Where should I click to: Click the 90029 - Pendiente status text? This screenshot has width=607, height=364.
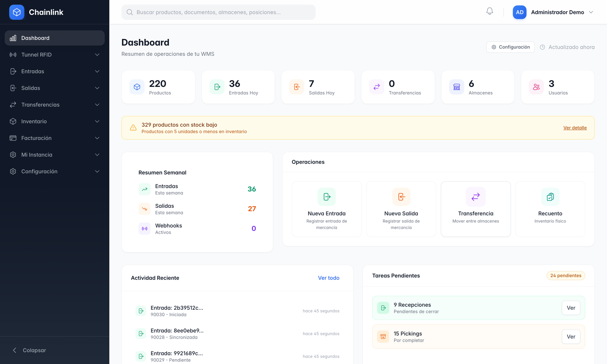pos(171,360)
